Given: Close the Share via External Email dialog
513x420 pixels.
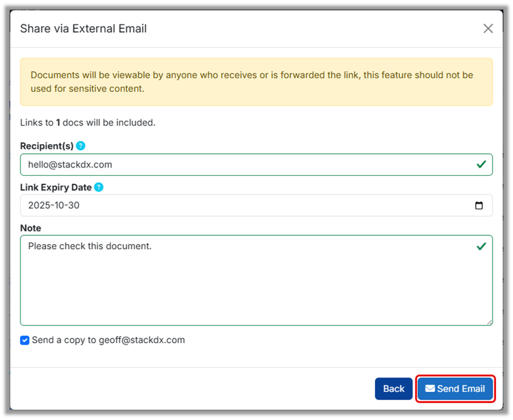Looking at the screenshot, I should [x=488, y=28].
